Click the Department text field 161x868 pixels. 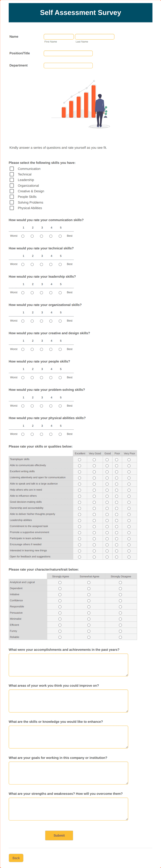pyautogui.click(x=68, y=65)
